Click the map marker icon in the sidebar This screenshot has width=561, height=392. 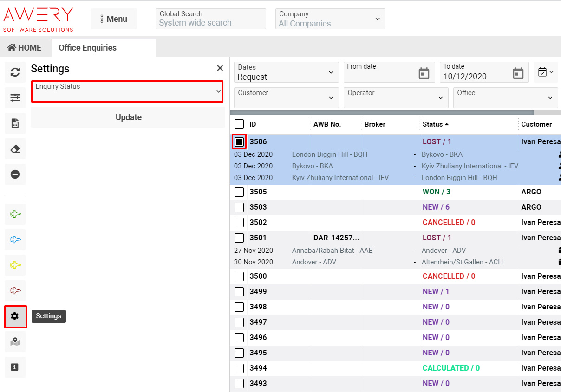(15, 342)
